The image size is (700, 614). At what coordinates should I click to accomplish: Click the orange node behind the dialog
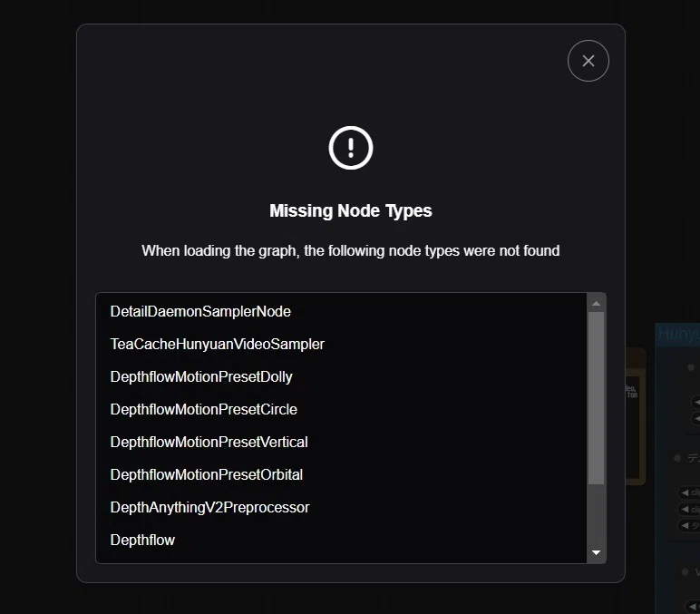click(636, 416)
